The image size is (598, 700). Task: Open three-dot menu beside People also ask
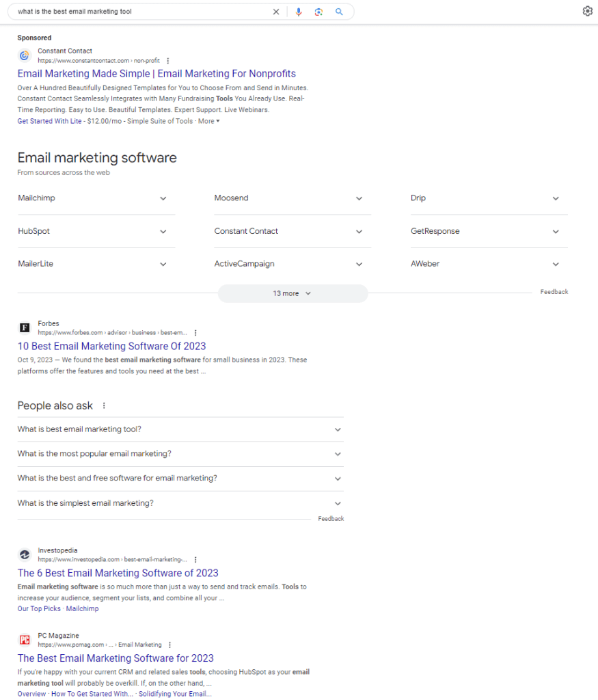pyautogui.click(x=103, y=405)
